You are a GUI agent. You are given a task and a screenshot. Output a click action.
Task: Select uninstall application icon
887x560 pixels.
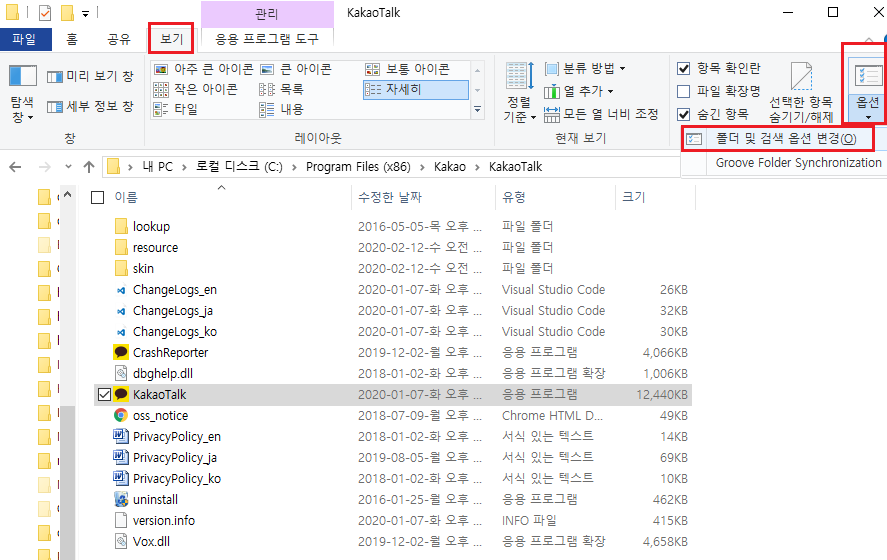[121, 499]
